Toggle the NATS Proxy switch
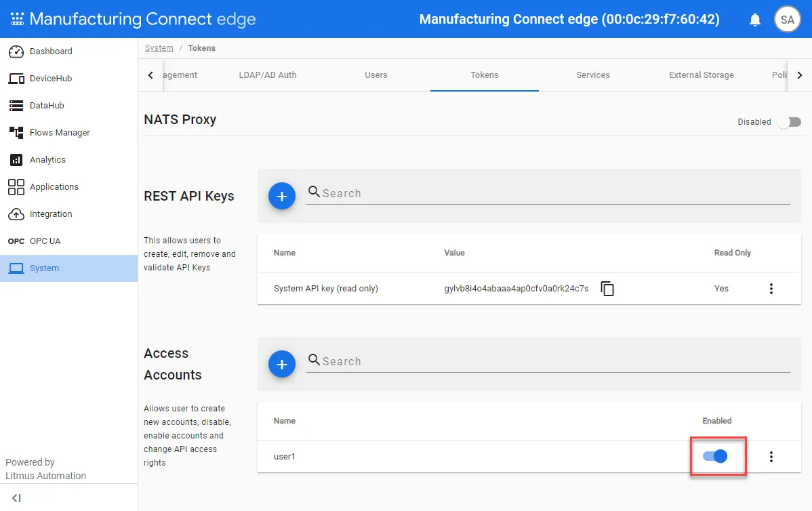The height and width of the screenshot is (511, 812). tap(790, 122)
